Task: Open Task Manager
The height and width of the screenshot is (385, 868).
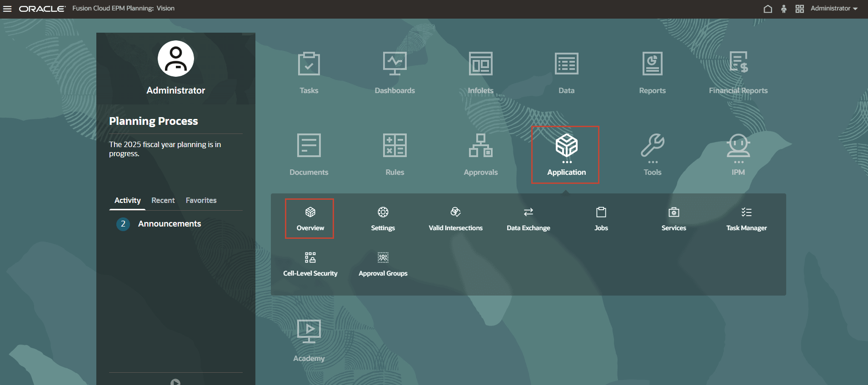Action: [747, 219]
